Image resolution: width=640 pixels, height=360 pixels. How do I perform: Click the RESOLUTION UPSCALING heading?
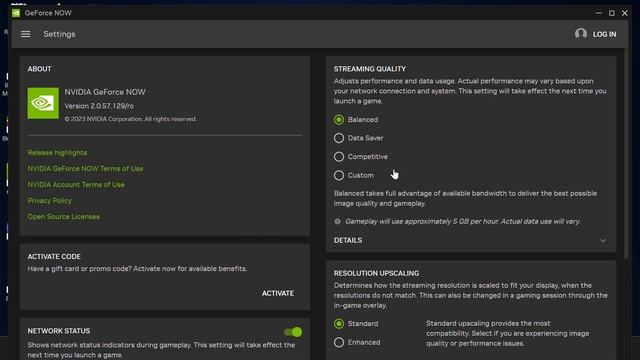click(376, 273)
